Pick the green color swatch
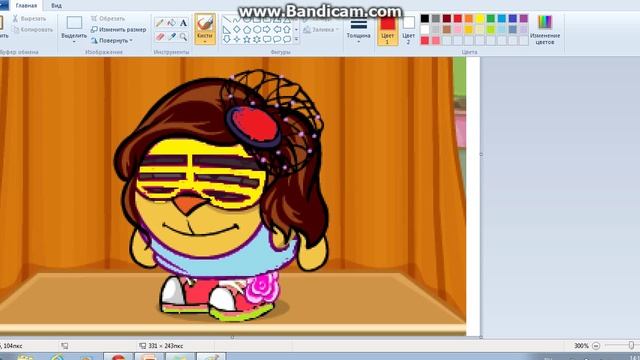This screenshot has width=640, height=360. point(491,18)
